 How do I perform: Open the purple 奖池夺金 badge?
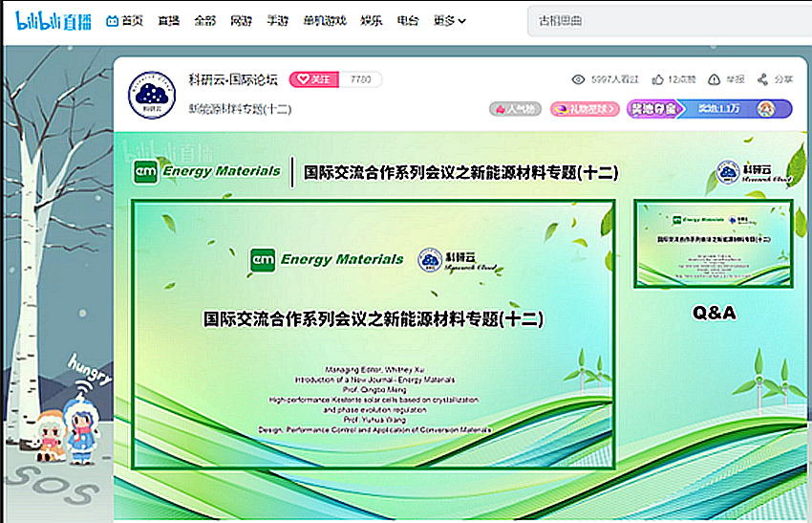(x=653, y=109)
